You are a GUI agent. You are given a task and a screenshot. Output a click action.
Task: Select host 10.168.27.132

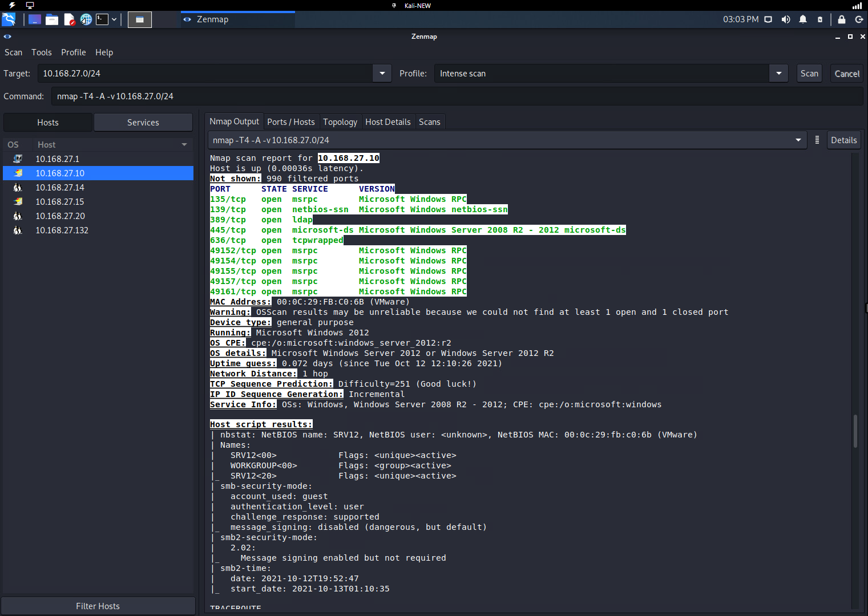pyautogui.click(x=98, y=230)
